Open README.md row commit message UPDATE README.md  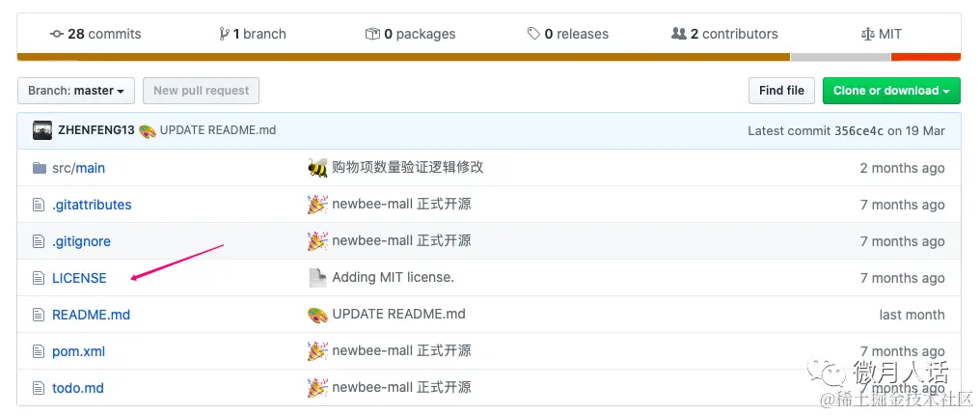(398, 314)
